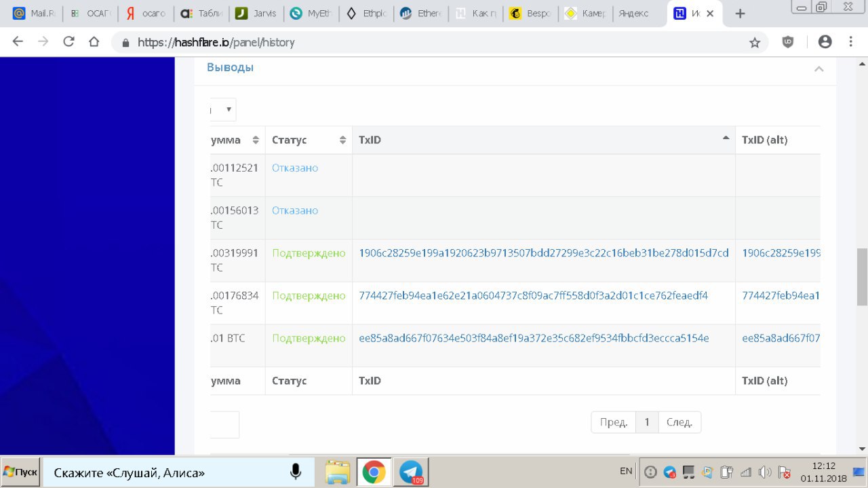Open the ОСАГО browser tab

coord(90,14)
